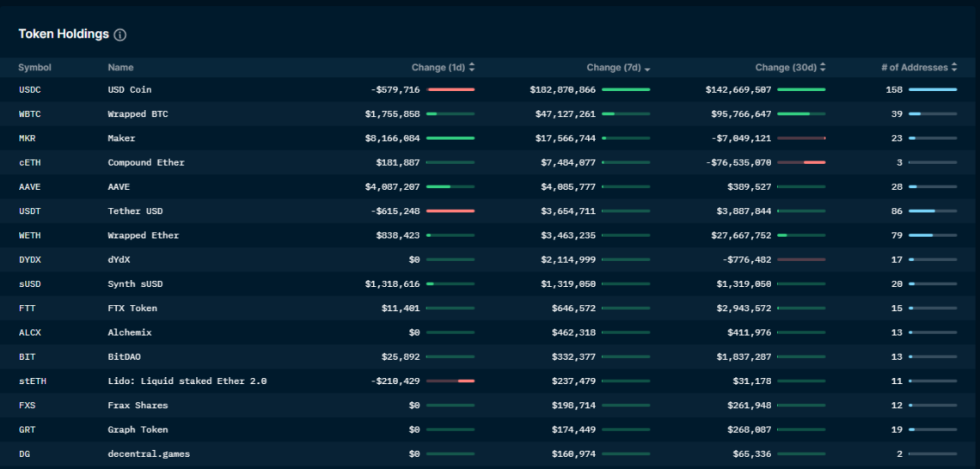Open the USDC token symbol link
The height and width of the screenshot is (469, 980).
[31, 89]
